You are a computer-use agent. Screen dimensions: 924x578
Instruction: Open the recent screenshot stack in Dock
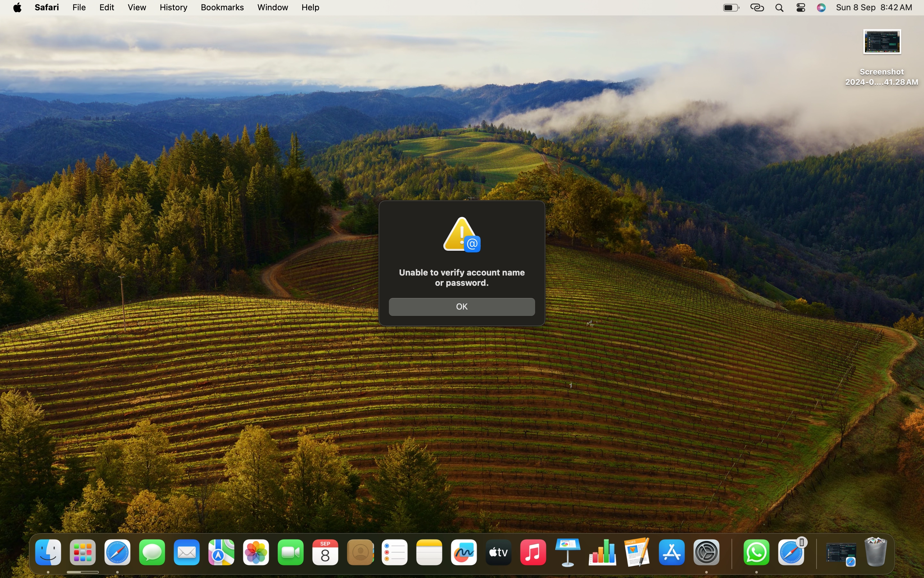click(841, 554)
